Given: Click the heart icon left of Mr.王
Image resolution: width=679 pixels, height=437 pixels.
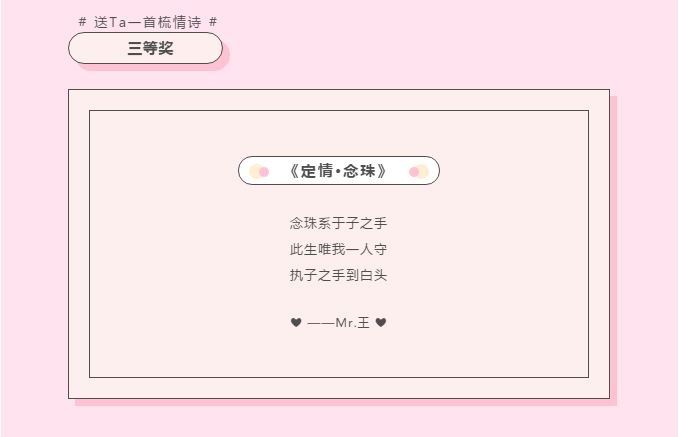Looking at the screenshot, I should (x=296, y=322).
